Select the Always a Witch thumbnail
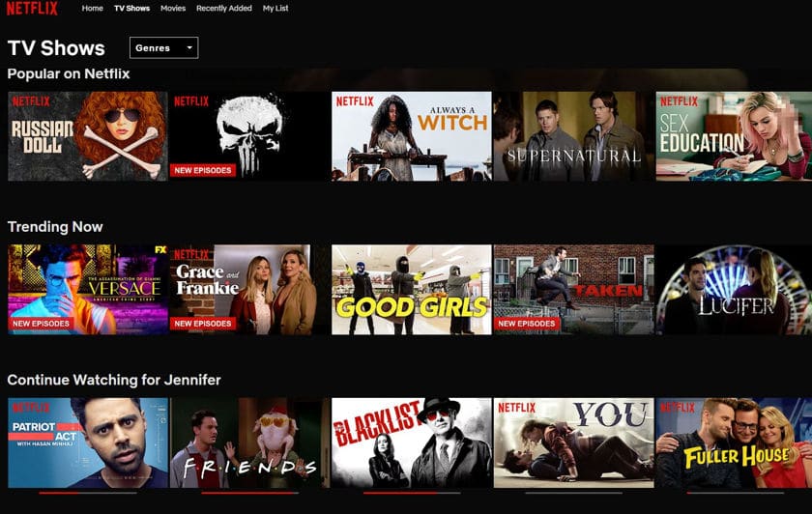812x514 pixels. (x=412, y=136)
